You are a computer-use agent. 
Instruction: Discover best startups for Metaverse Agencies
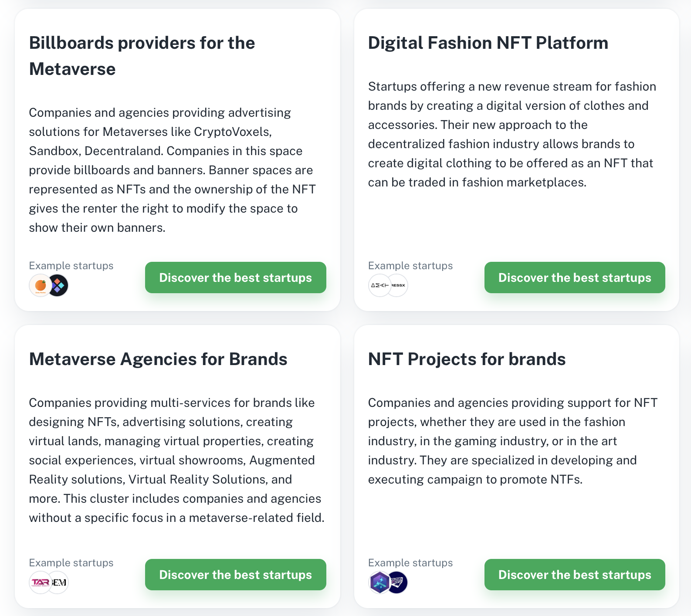coord(236,575)
